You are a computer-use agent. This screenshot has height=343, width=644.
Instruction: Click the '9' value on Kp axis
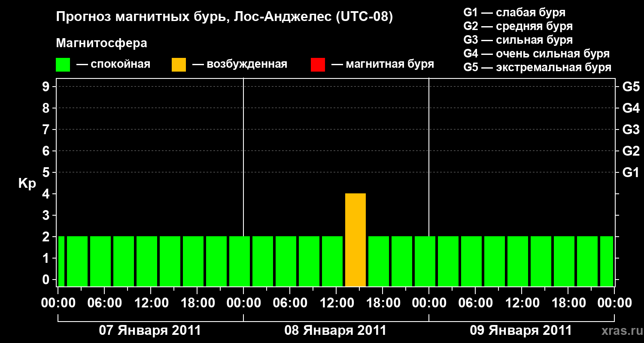[47, 87]
